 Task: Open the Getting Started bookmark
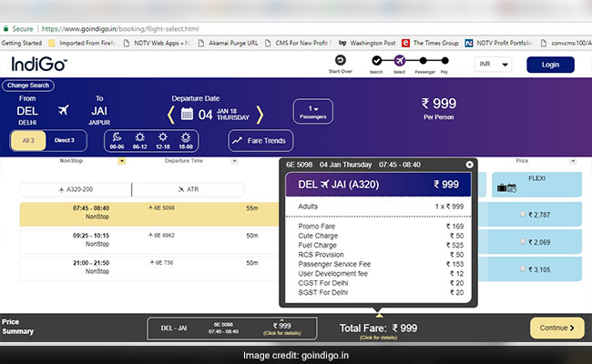[x=22, y=43]
